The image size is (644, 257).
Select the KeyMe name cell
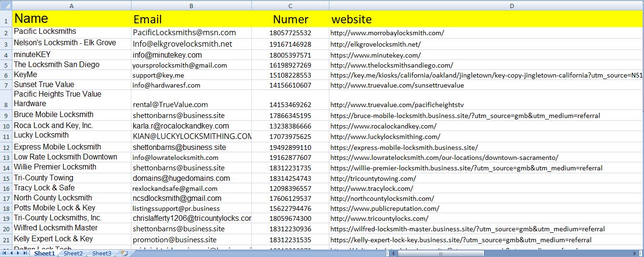point(71,75)
